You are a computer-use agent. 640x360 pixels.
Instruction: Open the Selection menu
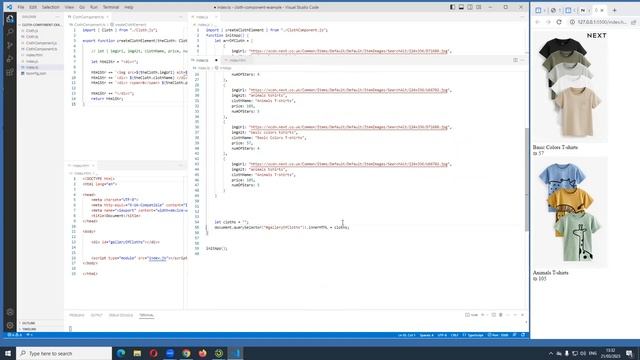pos(51,7)
